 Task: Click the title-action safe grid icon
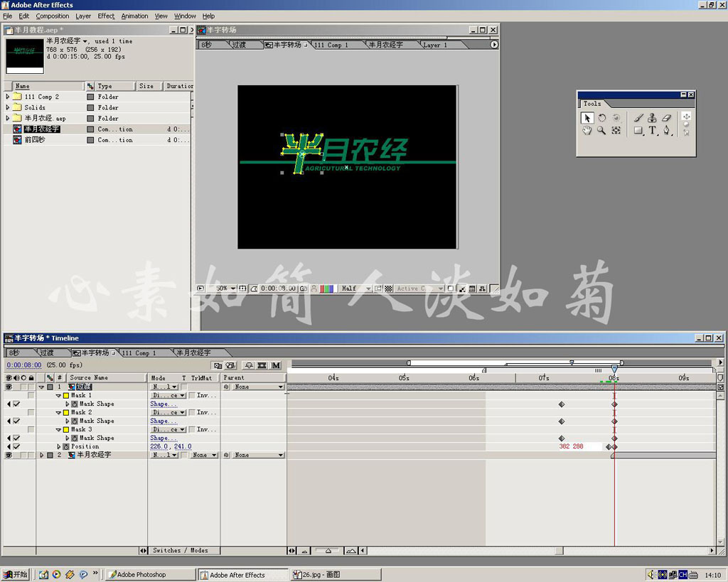click(242, 289)
